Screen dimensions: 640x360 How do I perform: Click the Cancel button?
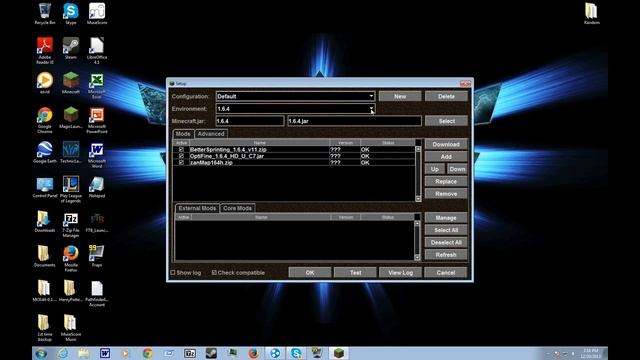(x=446, y=273)
